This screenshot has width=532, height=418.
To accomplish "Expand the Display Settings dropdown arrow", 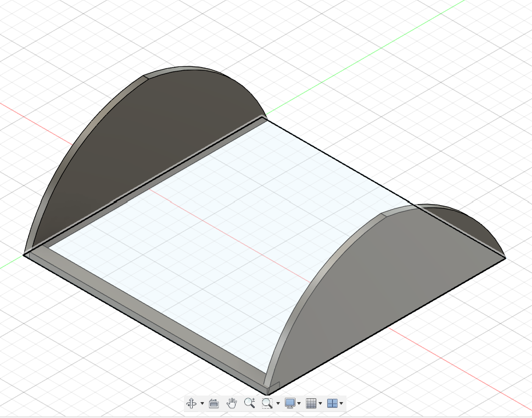I will [299, 404].
